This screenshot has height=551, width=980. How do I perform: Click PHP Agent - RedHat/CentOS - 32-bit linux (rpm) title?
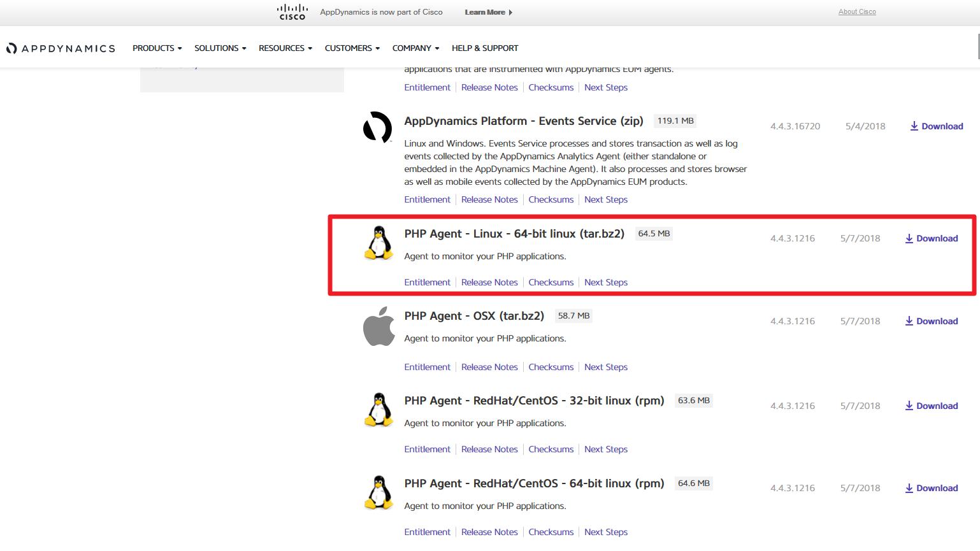tap(534, 401)
